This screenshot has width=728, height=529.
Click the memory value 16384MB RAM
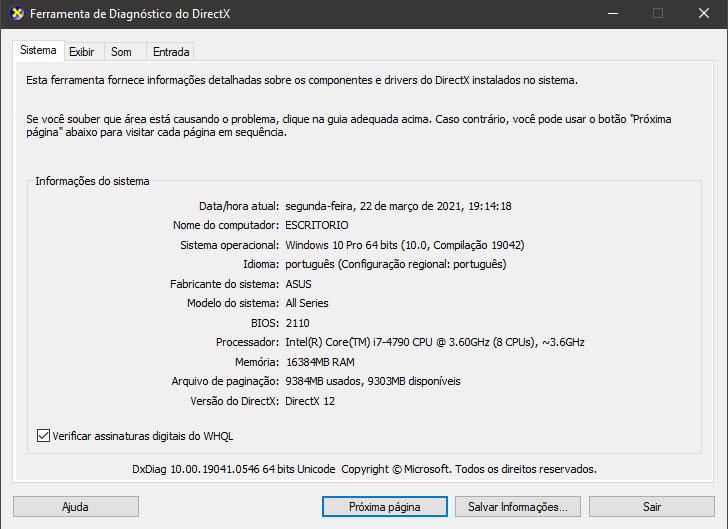[x=320, y=362]
